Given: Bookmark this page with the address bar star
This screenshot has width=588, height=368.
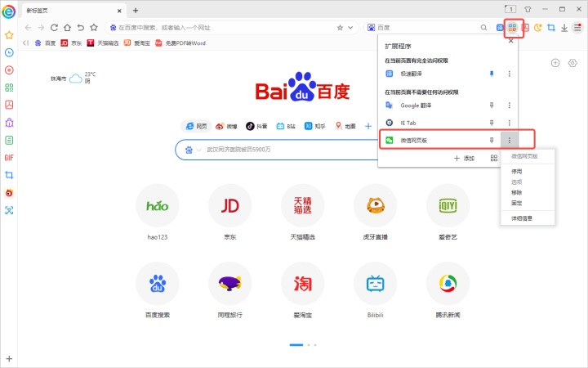Looking at the screenshot, I should coord(340,28).
